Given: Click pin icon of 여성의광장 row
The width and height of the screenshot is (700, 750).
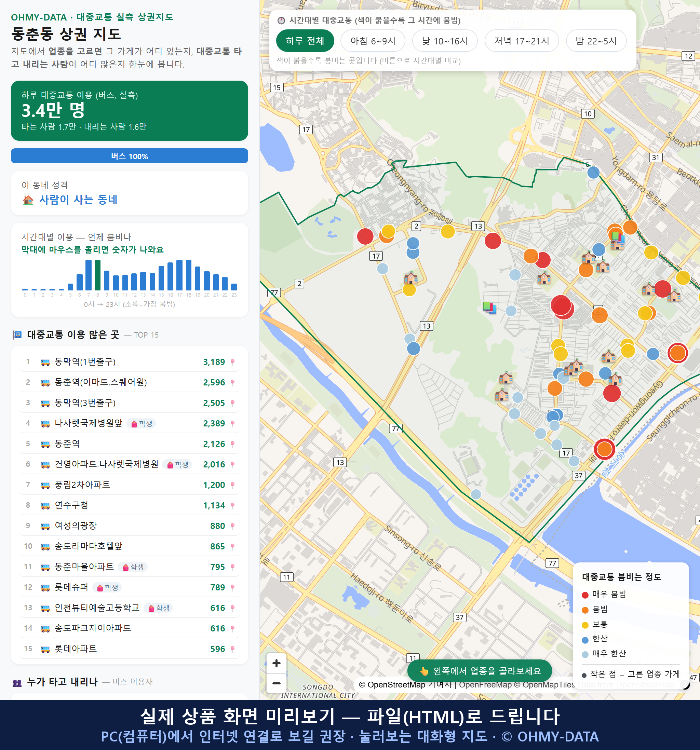Looking at the screenshot, I should [232, 526].
